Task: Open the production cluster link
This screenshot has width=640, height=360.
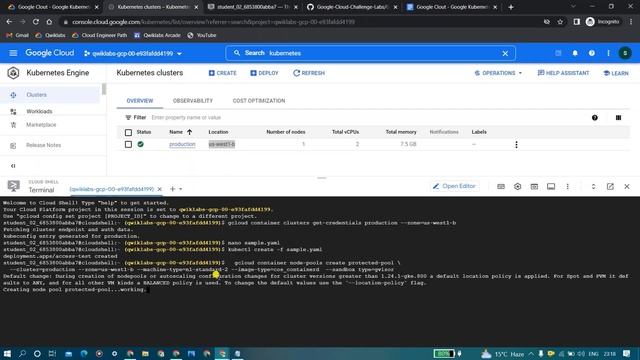Action: (182, 144)
